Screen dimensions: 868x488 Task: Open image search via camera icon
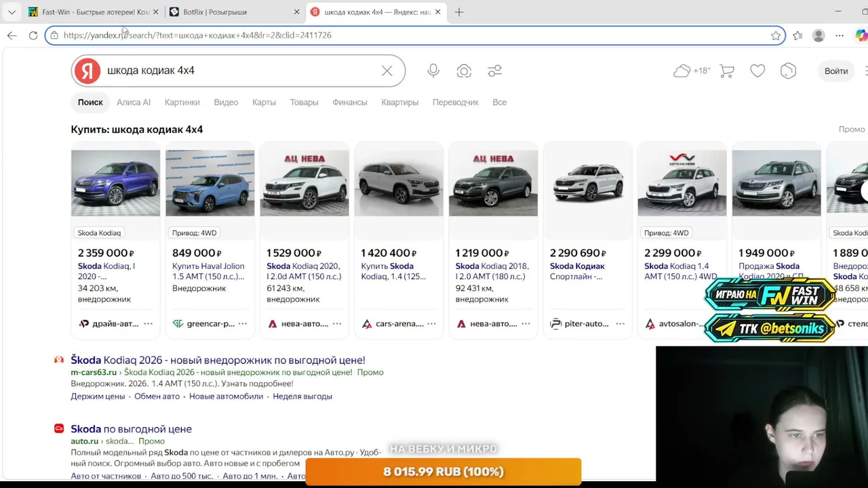pyautogui.click(x=464, y=70)
